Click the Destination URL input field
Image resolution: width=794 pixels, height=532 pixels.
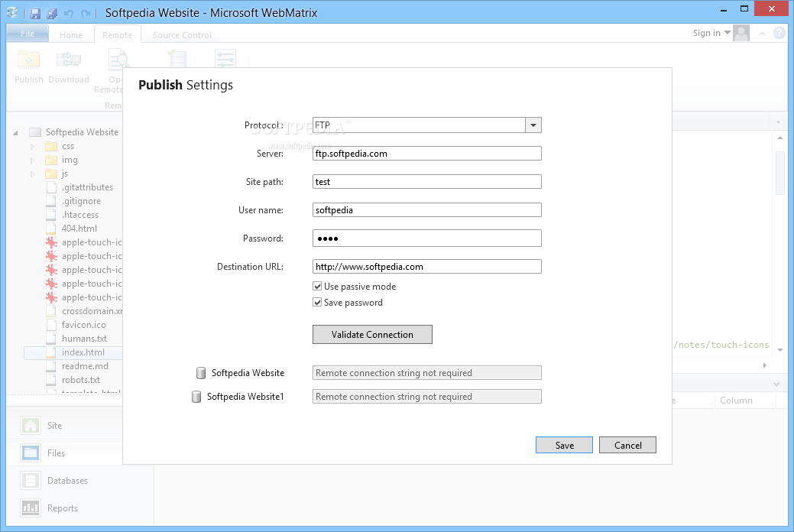(427, 267)
